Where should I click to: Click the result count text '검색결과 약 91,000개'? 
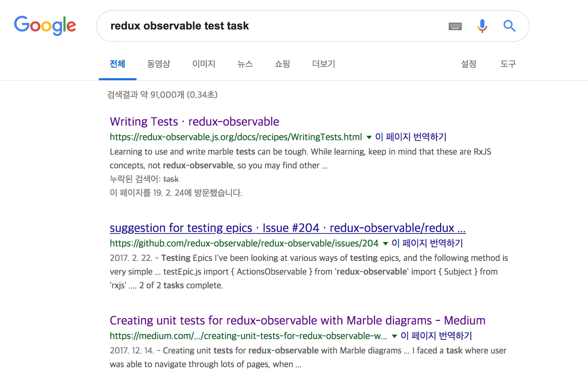pos(145,95)
